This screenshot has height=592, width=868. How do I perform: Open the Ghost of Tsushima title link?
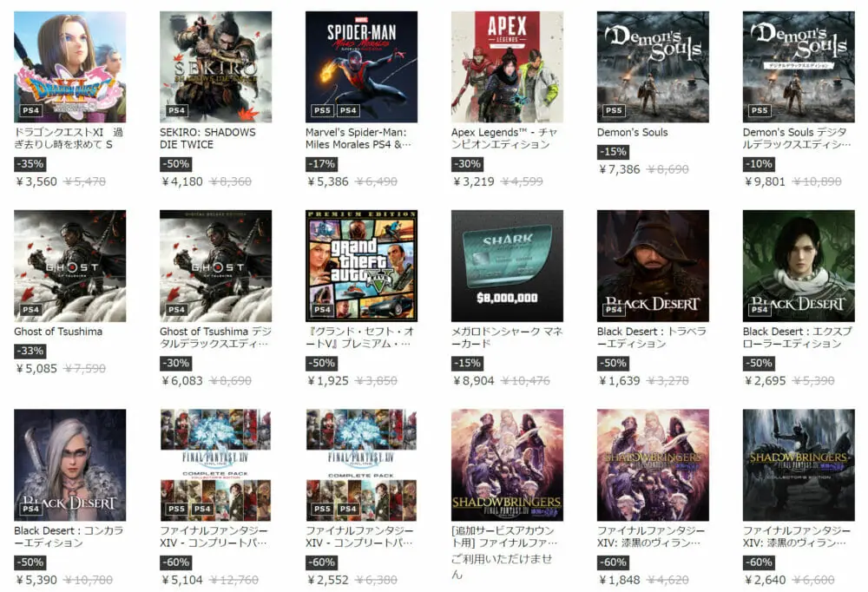(58, 332)
